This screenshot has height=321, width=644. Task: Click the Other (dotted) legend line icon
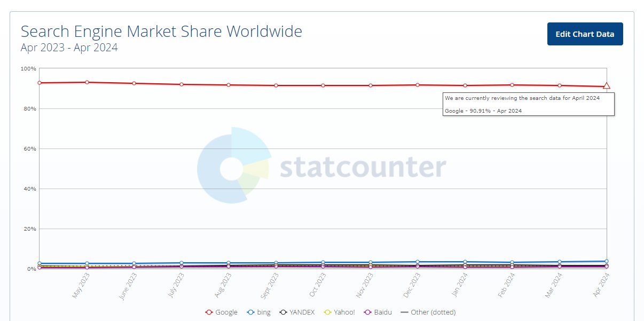pyautogui.click(x=404, y=312)
